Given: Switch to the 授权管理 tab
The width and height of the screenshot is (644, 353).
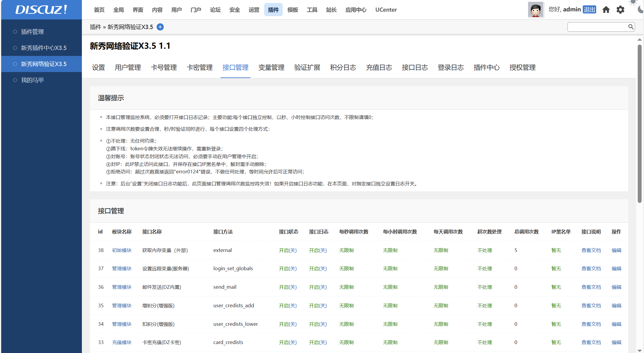Looking at the screenshot, I should tap(522, 68).
